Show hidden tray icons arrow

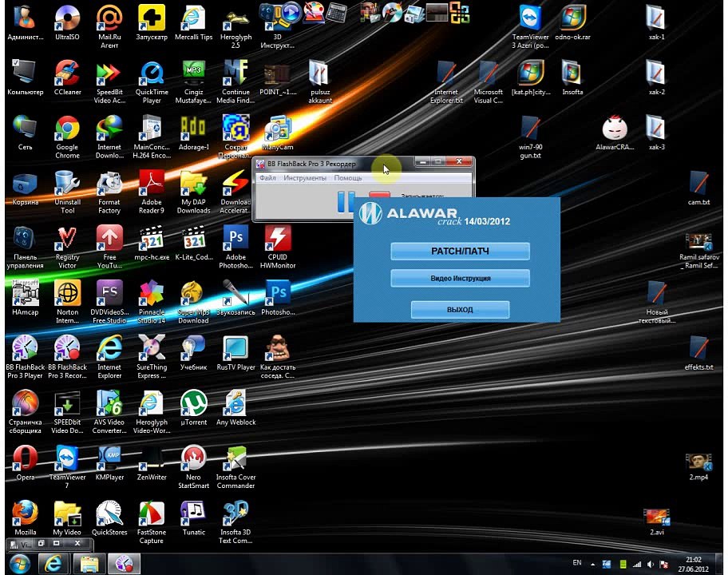[x=592, y=565]
